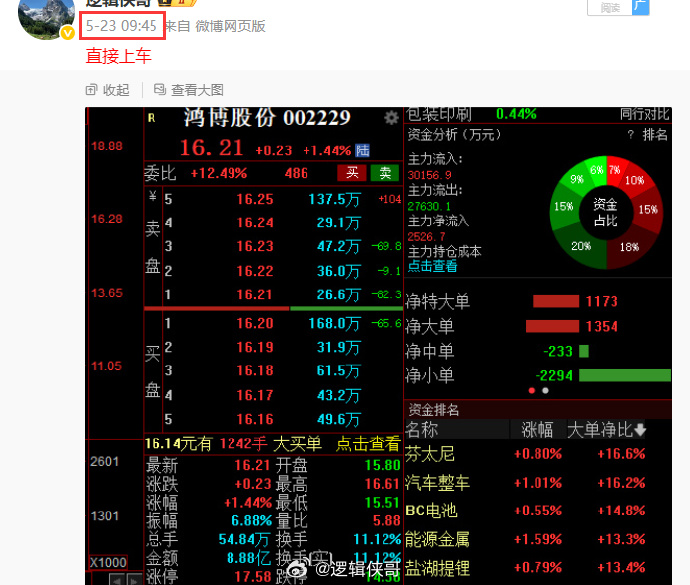Select the white page indicator dot
Image resolution: width=690 pixels, height=585 pixels.
coord(546,391)
